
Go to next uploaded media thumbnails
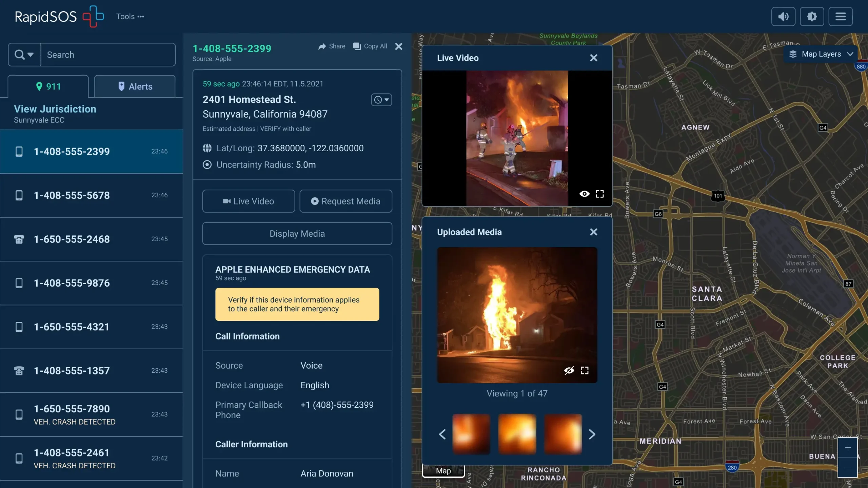click(x=592, y=434)
